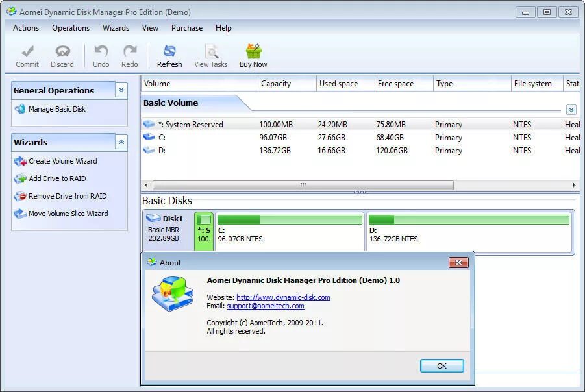
Task: Sort by the Capacity column header
Action: pyautogui.click(x=287, y=84)
